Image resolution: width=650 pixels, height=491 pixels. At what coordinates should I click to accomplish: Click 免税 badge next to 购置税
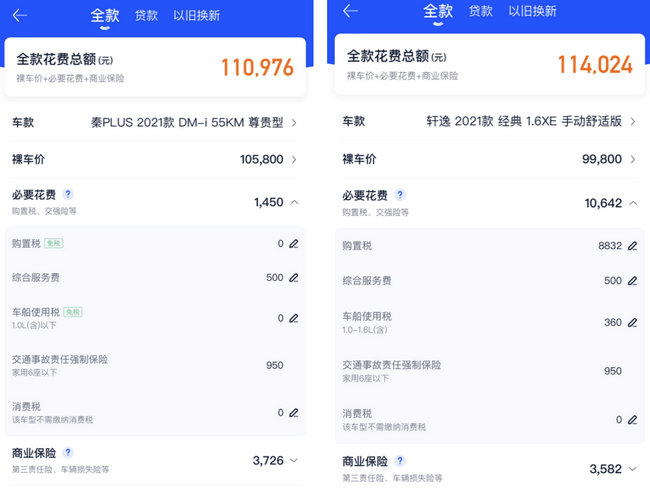point(54,243)
